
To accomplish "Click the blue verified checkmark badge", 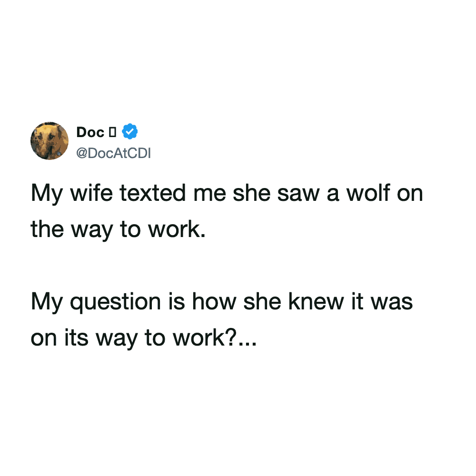I will click(x=130, y=132).
